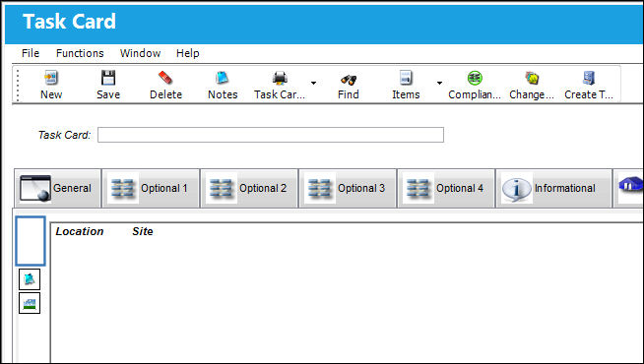This screenshot has width=644, height=364.
Task: Click the empty blue-outlined box above the notes icon
Action: click(x=31, y=241)
